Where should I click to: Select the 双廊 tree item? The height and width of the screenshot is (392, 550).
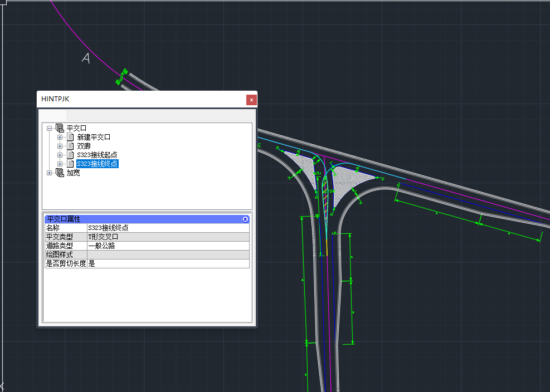pyautogui.click(x=84, y=146)
